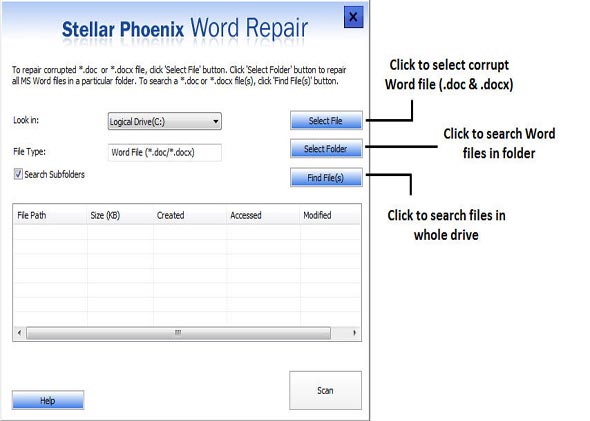Start the Scan button

[325, 391]
